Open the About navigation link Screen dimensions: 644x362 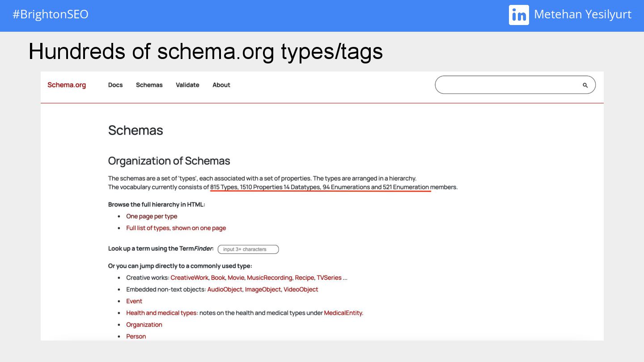point(221,85)
